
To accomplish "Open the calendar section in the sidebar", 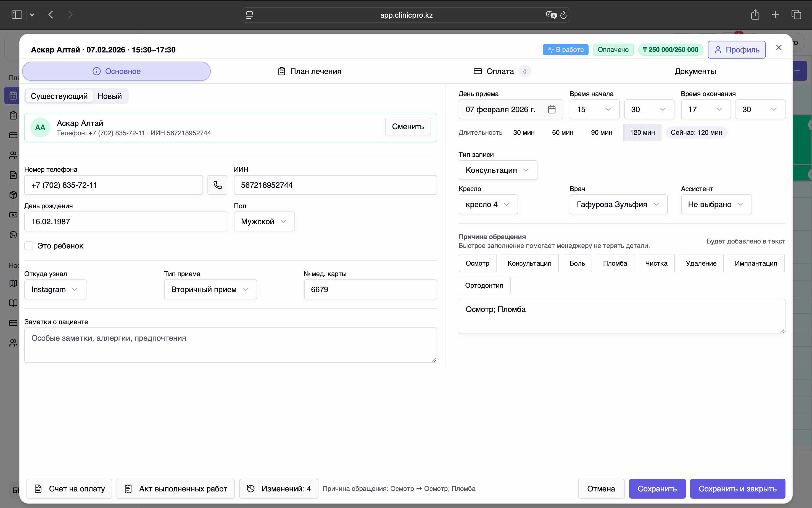I will pyautogui.click(x=13, y=96).
